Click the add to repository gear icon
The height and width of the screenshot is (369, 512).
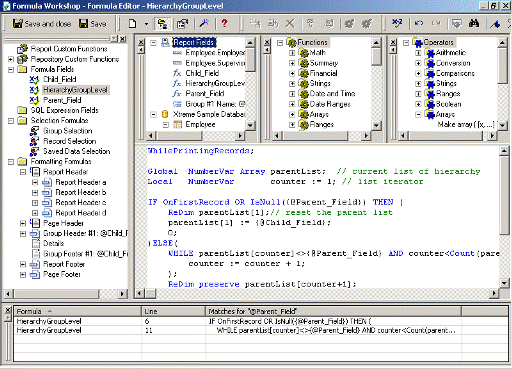coord(349,24)
